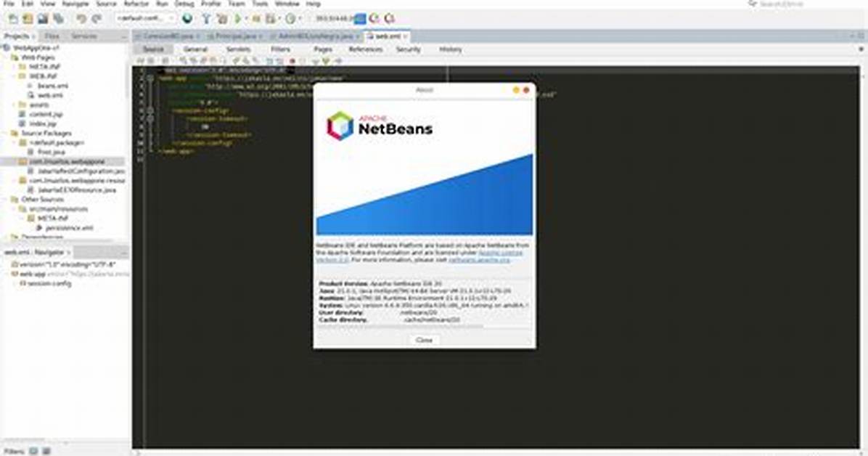Collapse the session-config fold marker in the gutter
The width and height of the screenshot is (868, 456).
click(150, 110)
